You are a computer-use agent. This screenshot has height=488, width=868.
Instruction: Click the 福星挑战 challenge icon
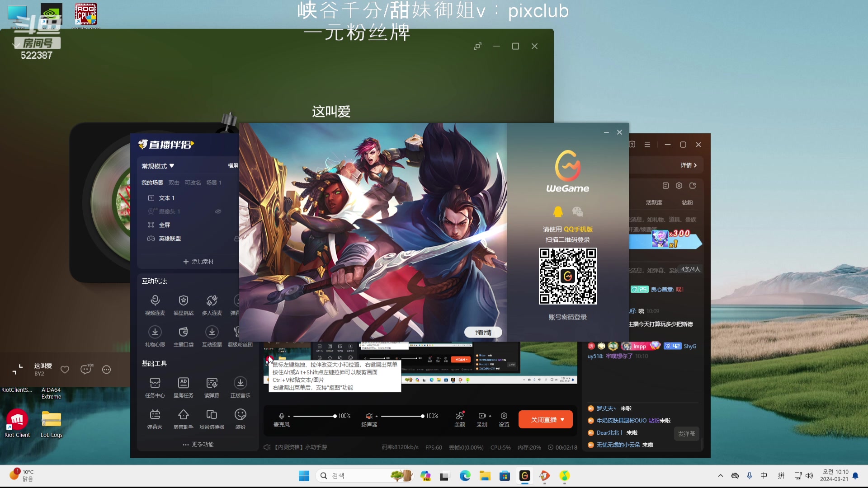[x=183, y=301]
